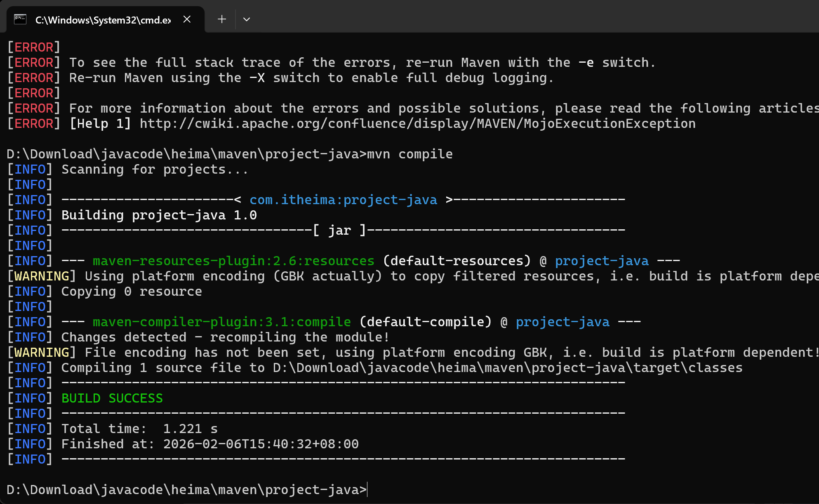Click 'com.itheima:project-java' coordinate text
Viewport: 819px width, 504px height.
tap(343, 200)
